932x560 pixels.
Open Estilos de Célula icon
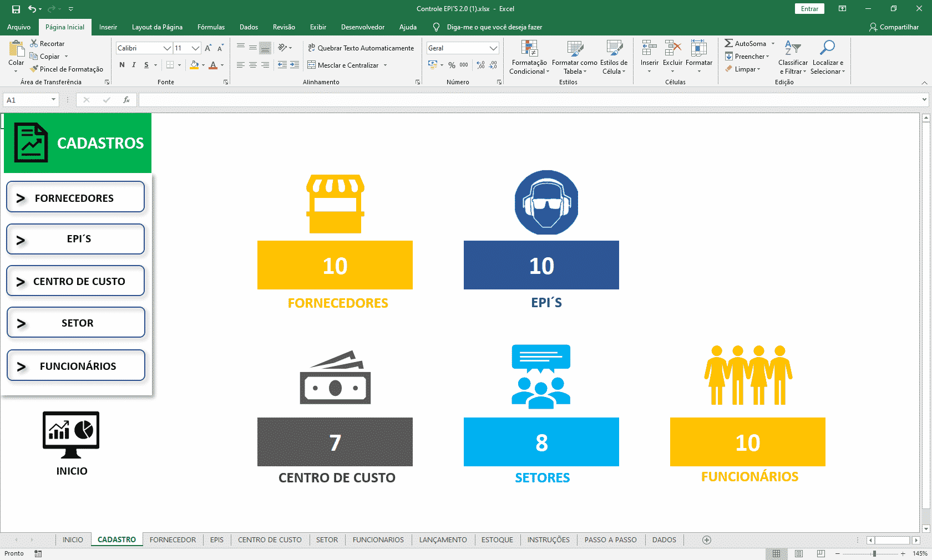coord(614,49)
